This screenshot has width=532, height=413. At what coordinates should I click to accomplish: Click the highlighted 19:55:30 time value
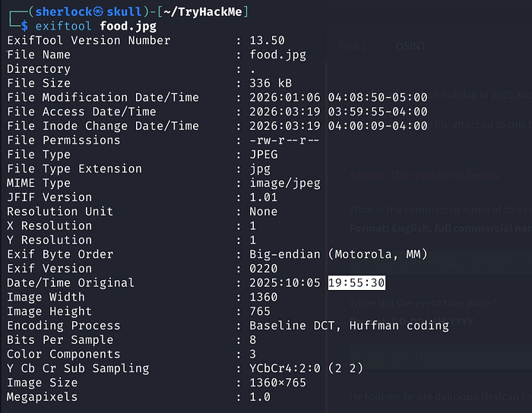[x=356, y=282]
